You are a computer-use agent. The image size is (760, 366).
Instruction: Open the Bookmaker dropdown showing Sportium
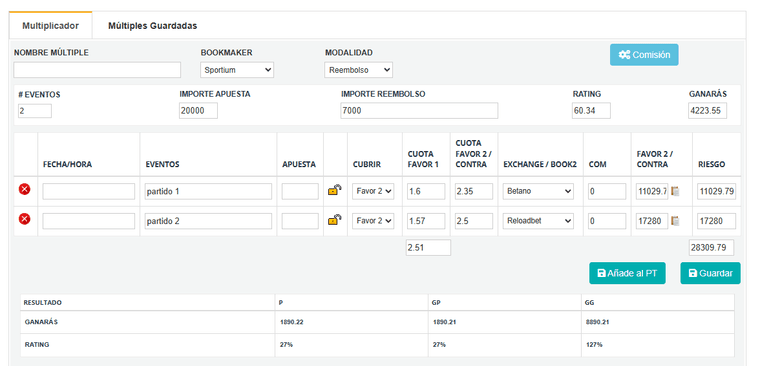coord(237,70)
